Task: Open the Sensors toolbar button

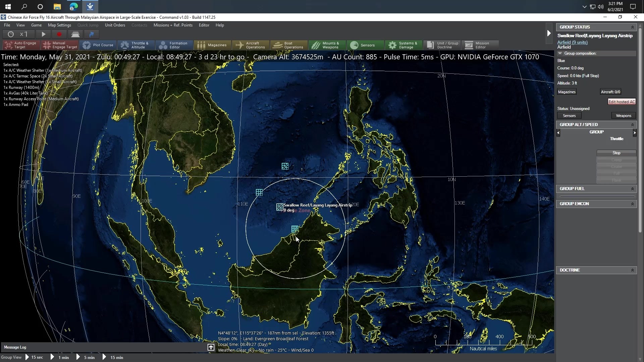Action: (x=366, y=45)
